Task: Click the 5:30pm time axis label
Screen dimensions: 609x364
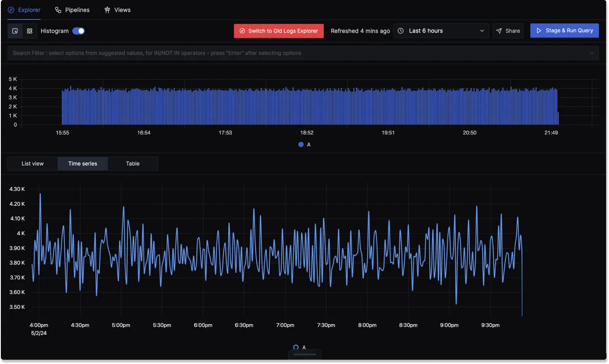Action: (162, 325)
